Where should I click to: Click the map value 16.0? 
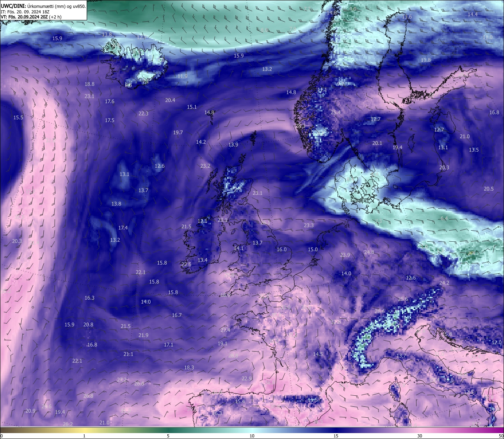pos(282,250)
